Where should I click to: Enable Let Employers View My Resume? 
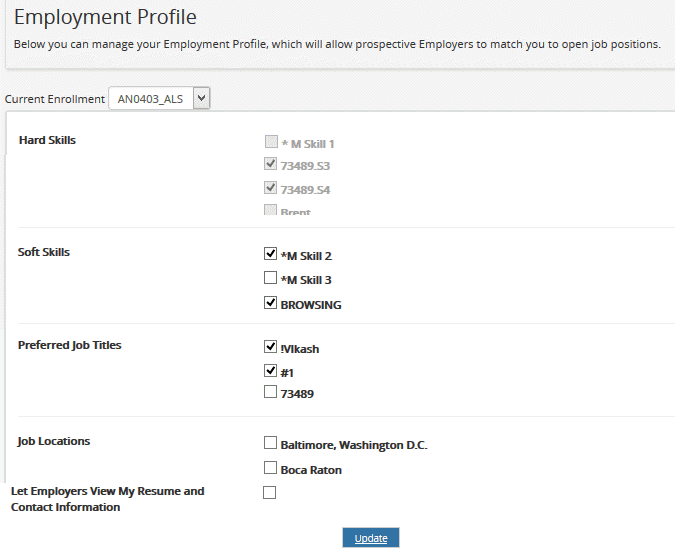(x=269, y=492)
